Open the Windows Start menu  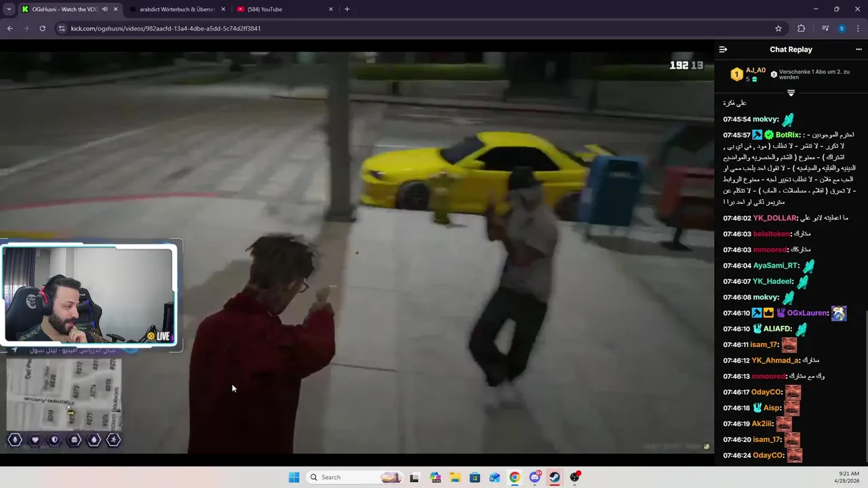(294, 477)
